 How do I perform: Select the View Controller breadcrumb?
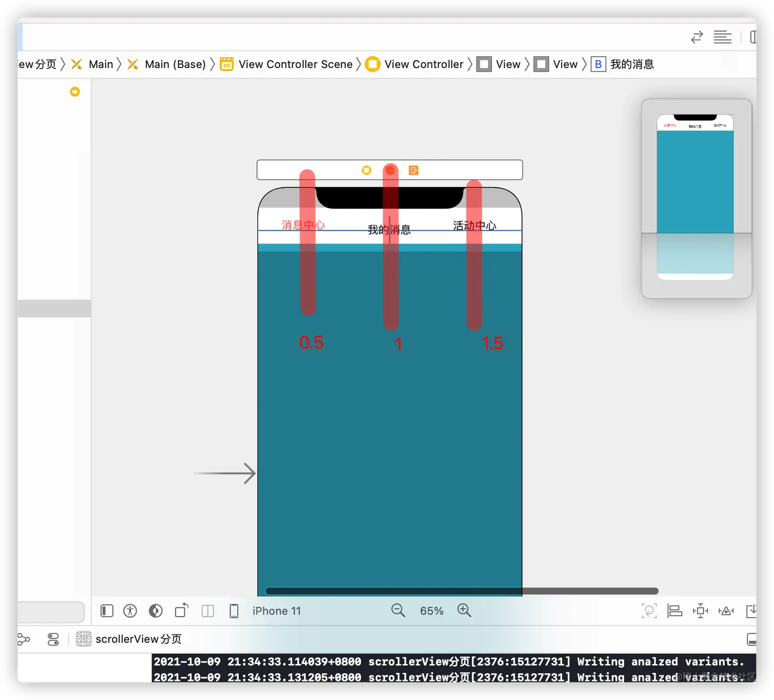pos(415,64)
